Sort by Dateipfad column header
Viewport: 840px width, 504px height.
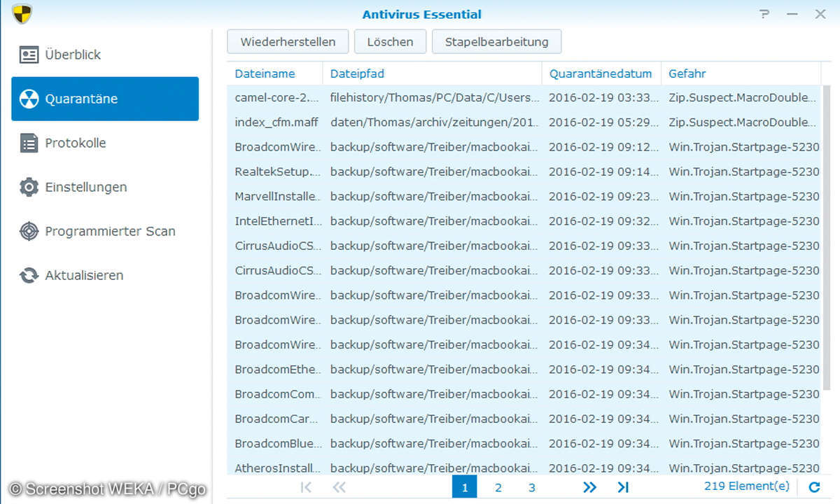pyautogui.click(x=432, y=73)
